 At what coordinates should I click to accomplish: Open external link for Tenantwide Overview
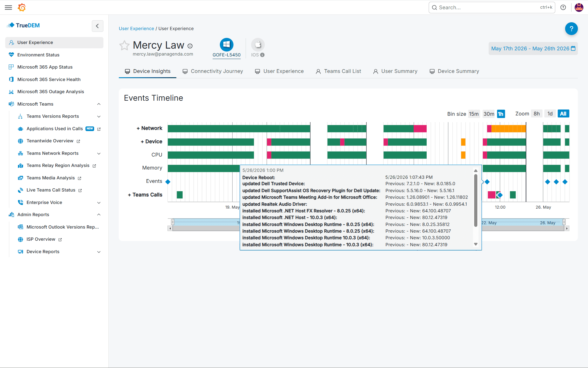point(78,141)
